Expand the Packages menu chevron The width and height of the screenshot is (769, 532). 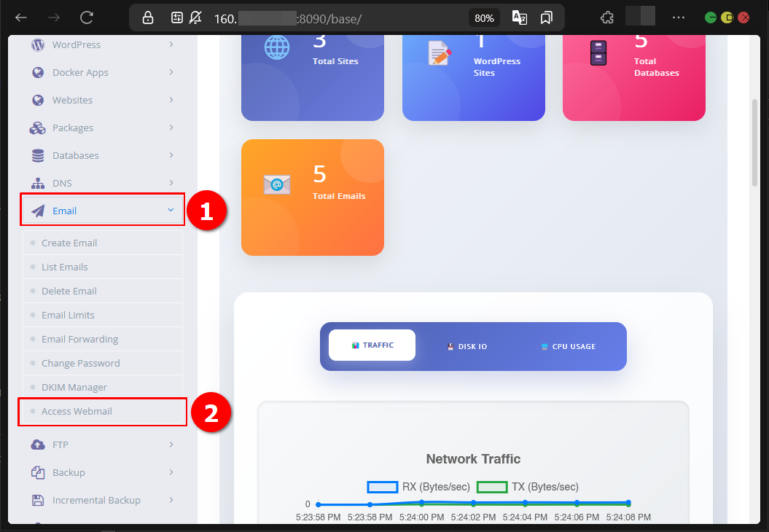point(171,128)
